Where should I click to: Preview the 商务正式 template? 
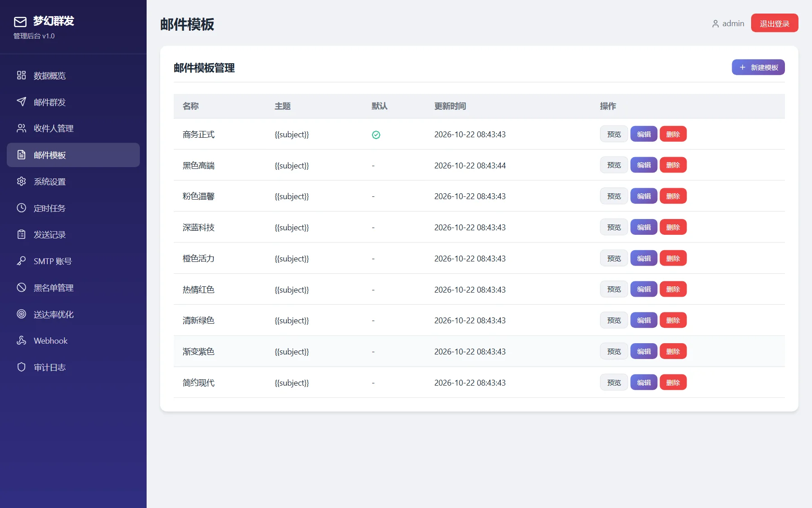pyautogui.click(x=614, y=134)
